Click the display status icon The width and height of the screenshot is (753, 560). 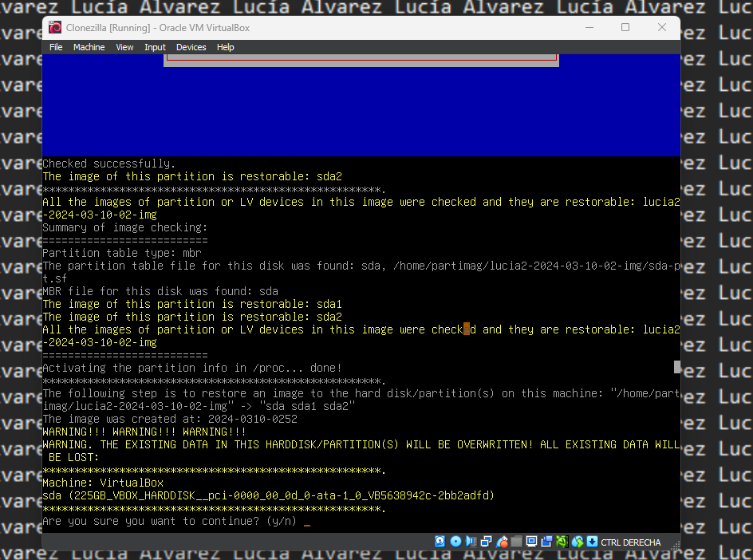point(530,542)
